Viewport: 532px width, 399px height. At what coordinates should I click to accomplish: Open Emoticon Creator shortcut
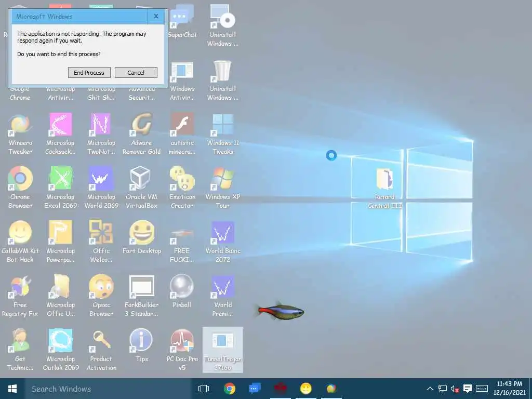(x=182, y=188)
